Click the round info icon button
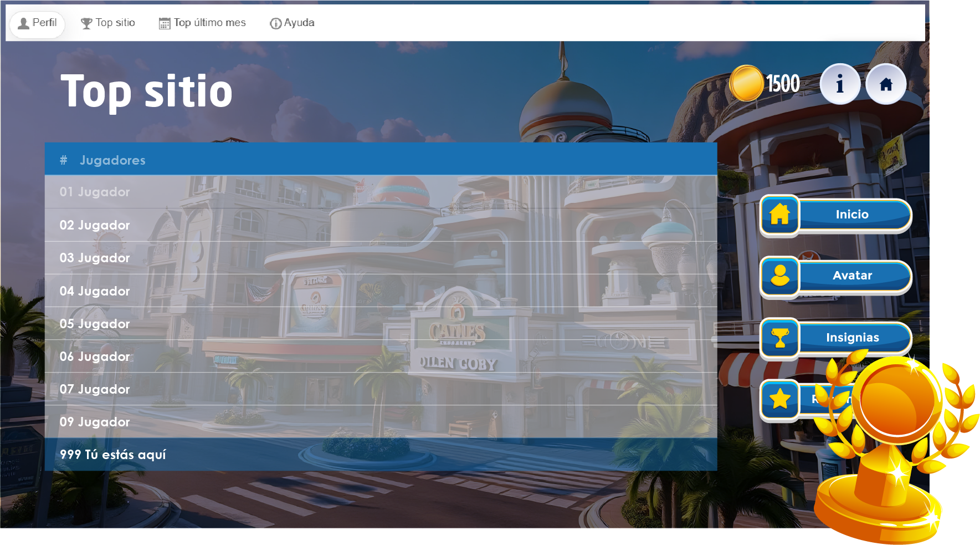 [839, 84]
